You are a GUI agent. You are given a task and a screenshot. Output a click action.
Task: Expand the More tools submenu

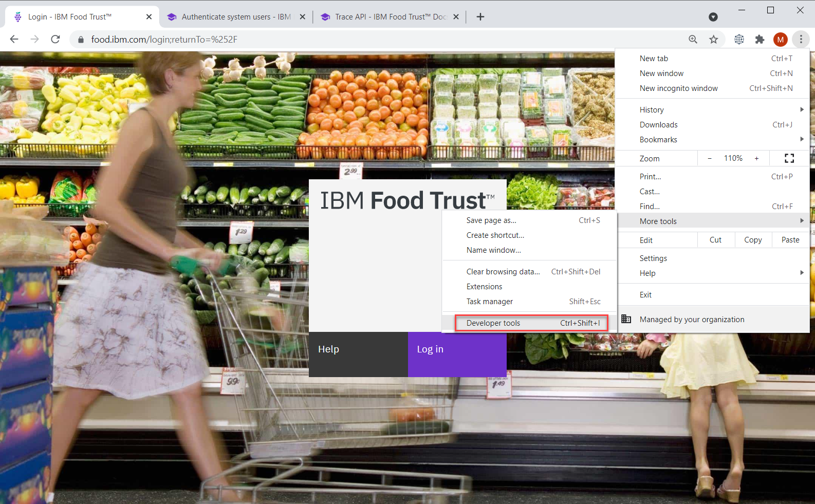tap(712, 221)
